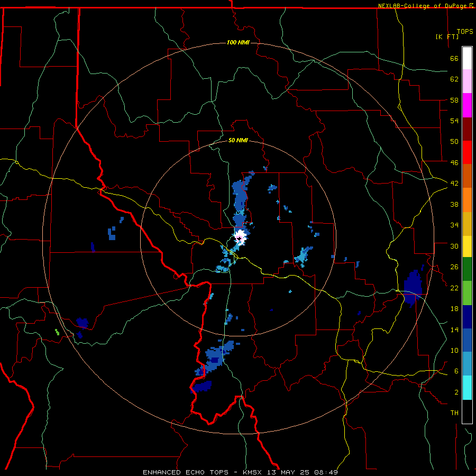The image size is (476, 476).
Task: Click the 42 legend value
Action: pos(454,183)
